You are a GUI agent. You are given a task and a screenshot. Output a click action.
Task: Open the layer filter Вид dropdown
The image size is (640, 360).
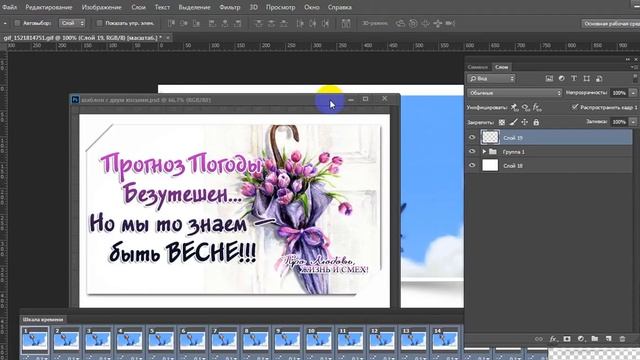(491, 78)
